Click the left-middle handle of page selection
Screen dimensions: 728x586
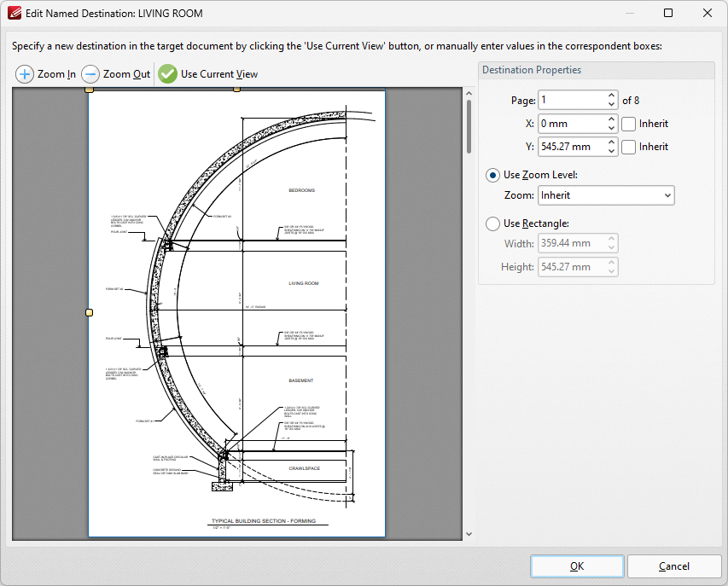point(89,313)
